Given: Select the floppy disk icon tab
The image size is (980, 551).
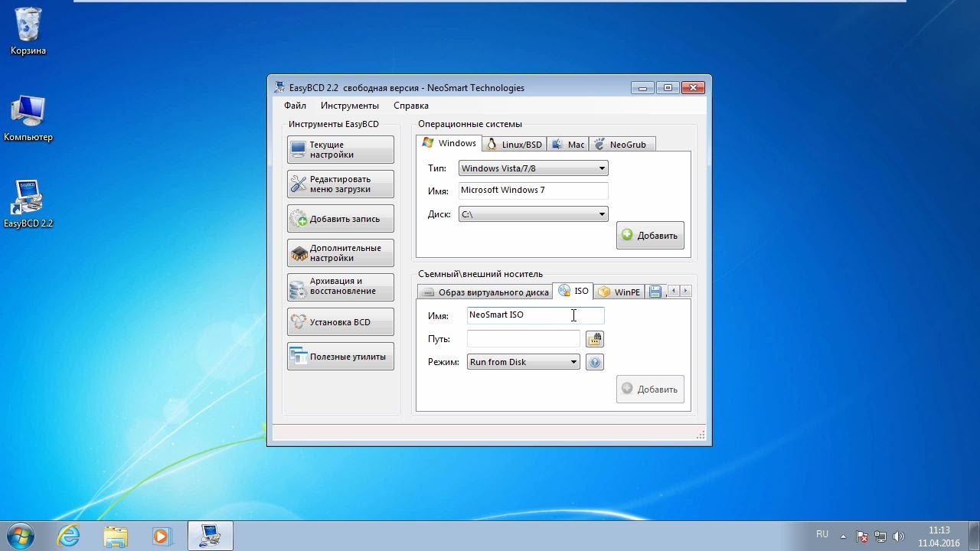Looking at the screenshot, I should (x=655, y=292).
